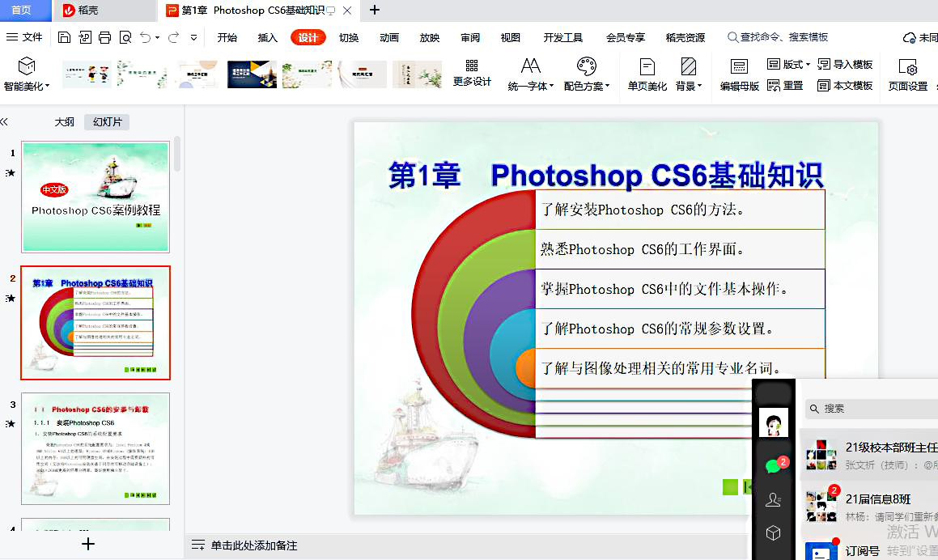This screenshot has width=938, height=560.
Task: Apply the first cartoon kids design template
Action: click(x=87, y=74)
